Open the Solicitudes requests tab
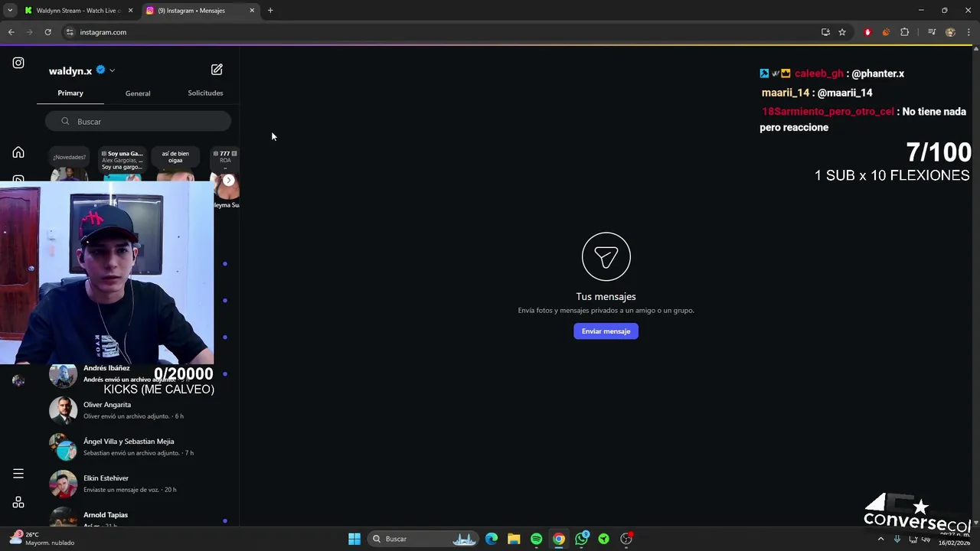Screen dimensions: 980x551 tap(205, 93)
